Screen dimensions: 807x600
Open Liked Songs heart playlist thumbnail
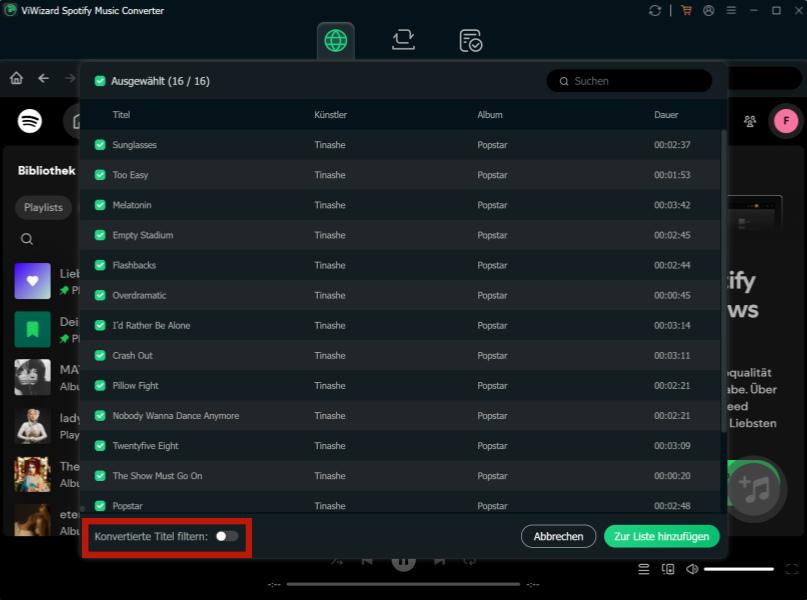coord(32,281)
